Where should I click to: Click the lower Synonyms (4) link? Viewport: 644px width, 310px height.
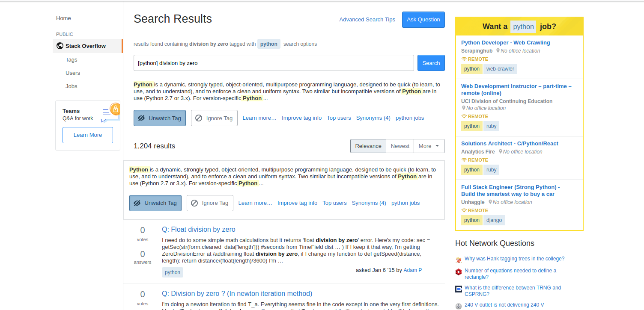[x=369, y=203]
